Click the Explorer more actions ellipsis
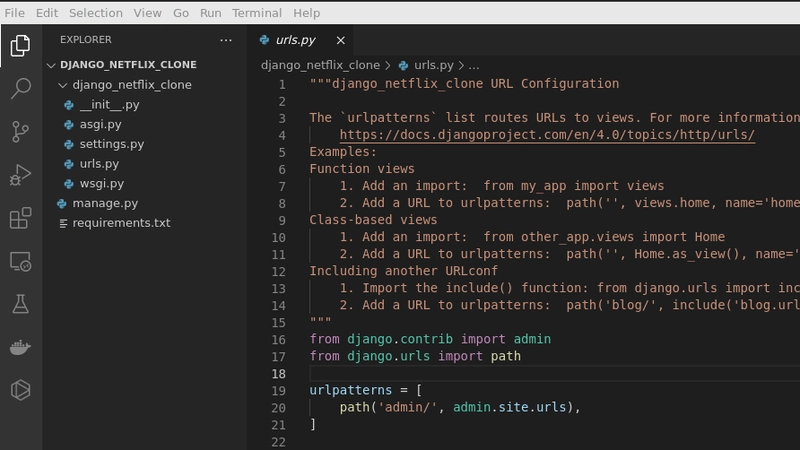The height and width of the screenshot is (450, 800). coord(226,40)
